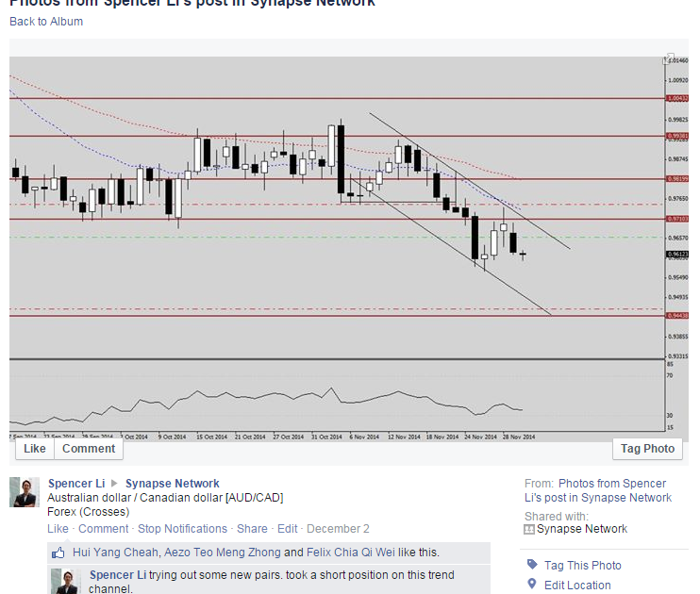Click the Tag Photo button
The height and width of the screenshot is (594, 700).
tap(647, 449)
